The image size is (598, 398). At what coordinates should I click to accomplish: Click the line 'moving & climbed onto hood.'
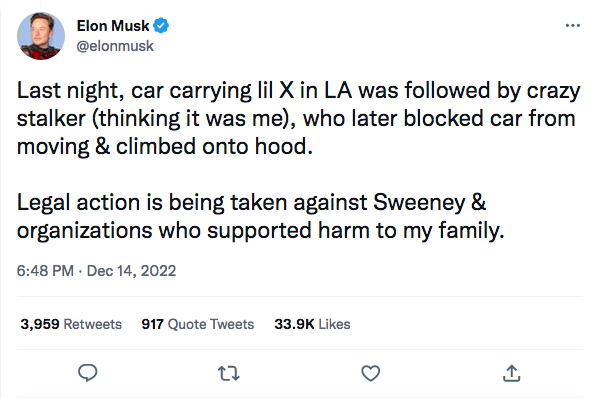click(165, 147)
